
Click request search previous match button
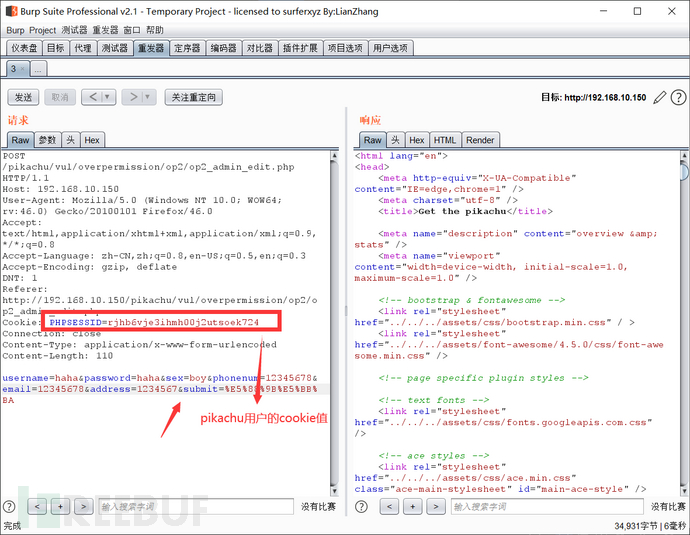37,506
